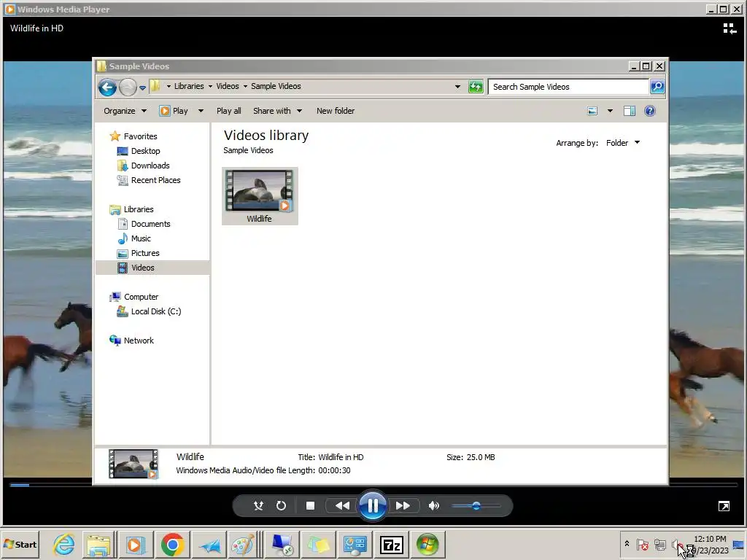This screenshot has height=560, width=747.
Task: Pause the video in Windows Media Player
Action: (x=373, y=505)
